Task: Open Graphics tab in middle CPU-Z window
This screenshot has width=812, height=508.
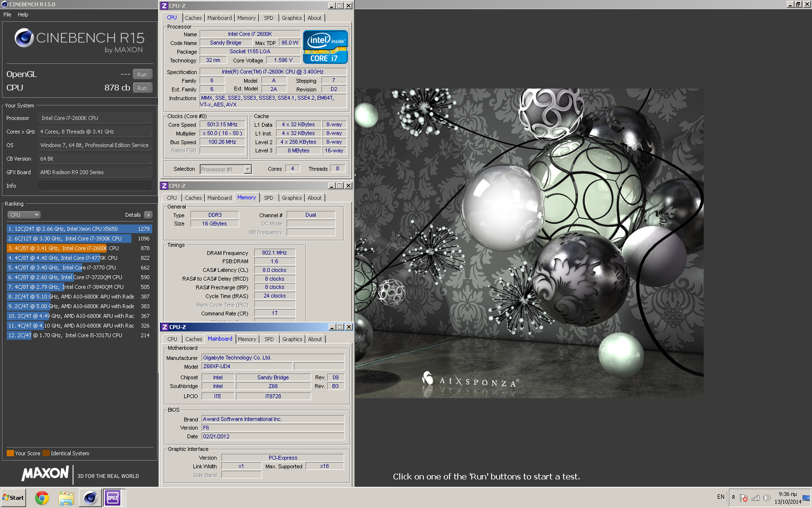Action: click(292, 198)
